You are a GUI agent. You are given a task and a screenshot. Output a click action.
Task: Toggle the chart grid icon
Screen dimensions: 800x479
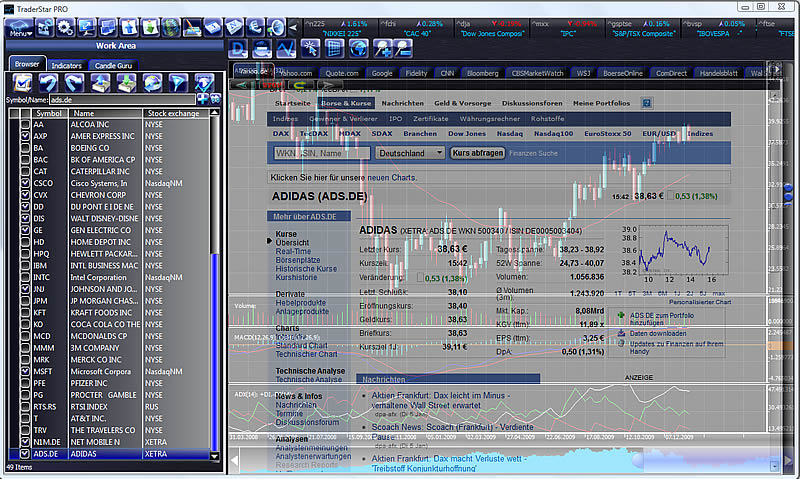click(334, 49)
